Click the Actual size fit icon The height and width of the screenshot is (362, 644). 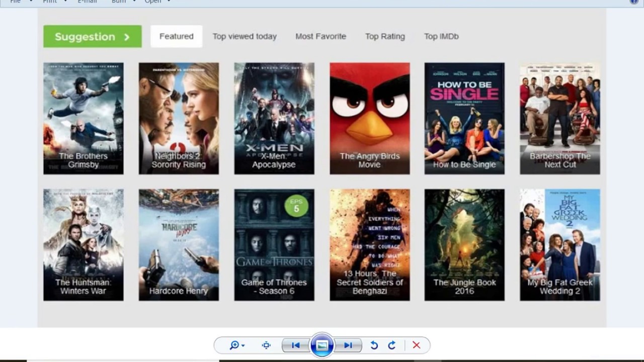click(x=266, y=345)
